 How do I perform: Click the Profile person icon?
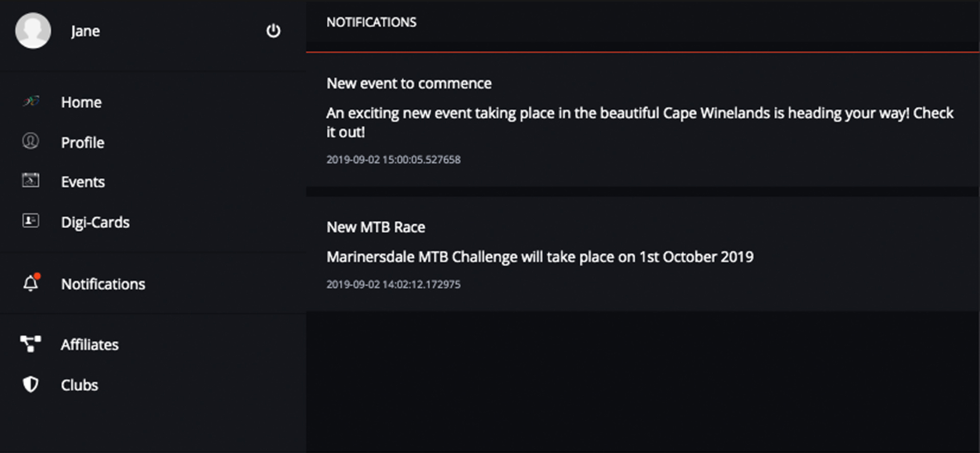[30, 141]
